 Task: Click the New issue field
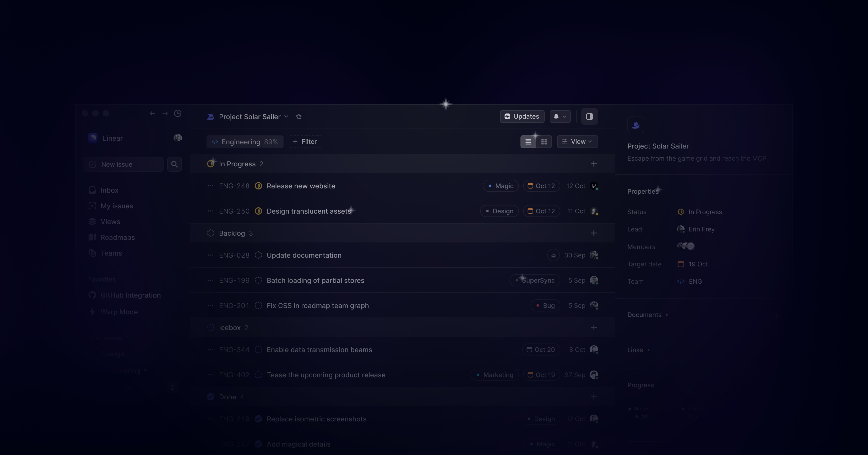pyautogui.click(x=123, y=164)
